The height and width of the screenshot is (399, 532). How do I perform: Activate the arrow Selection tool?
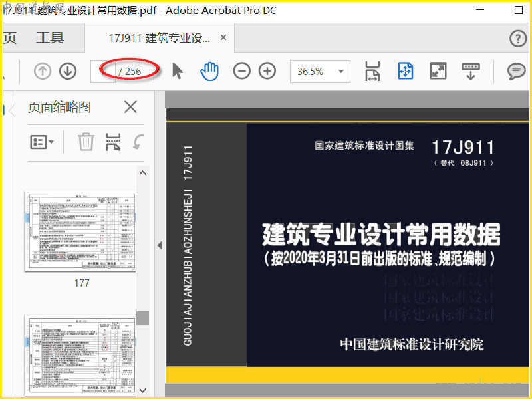[x=177, y=71]
